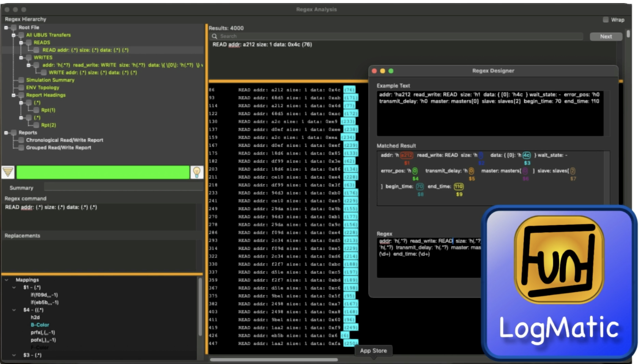The width and height of the screenshot is (639, 364).
Task: Click the 4c $3 match in Matched Result
Action: (x=526, y=155)
